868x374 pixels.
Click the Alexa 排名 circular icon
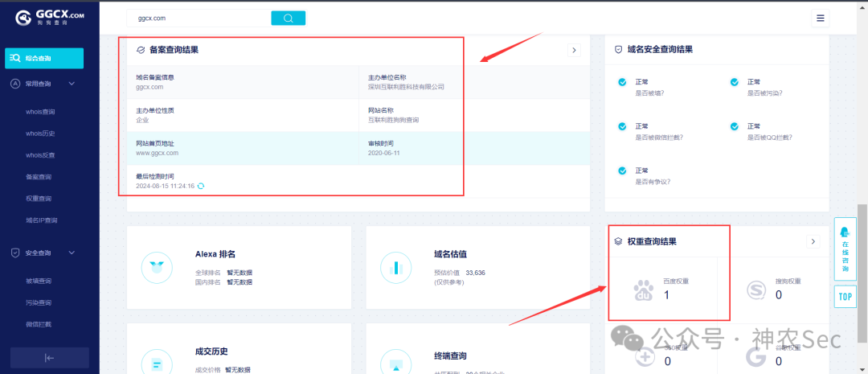[157, 268]
